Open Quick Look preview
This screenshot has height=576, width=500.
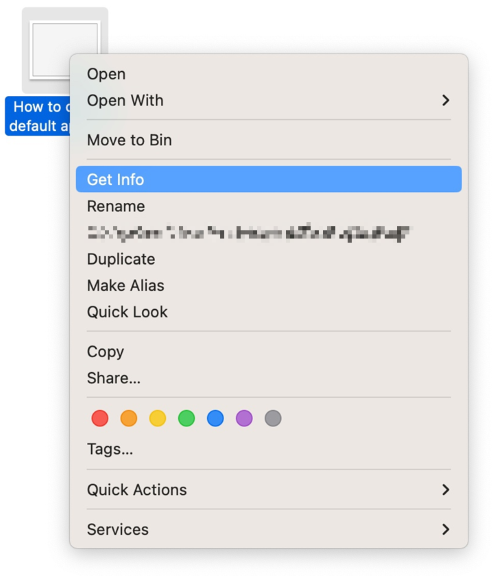click(x=269, y=312)
